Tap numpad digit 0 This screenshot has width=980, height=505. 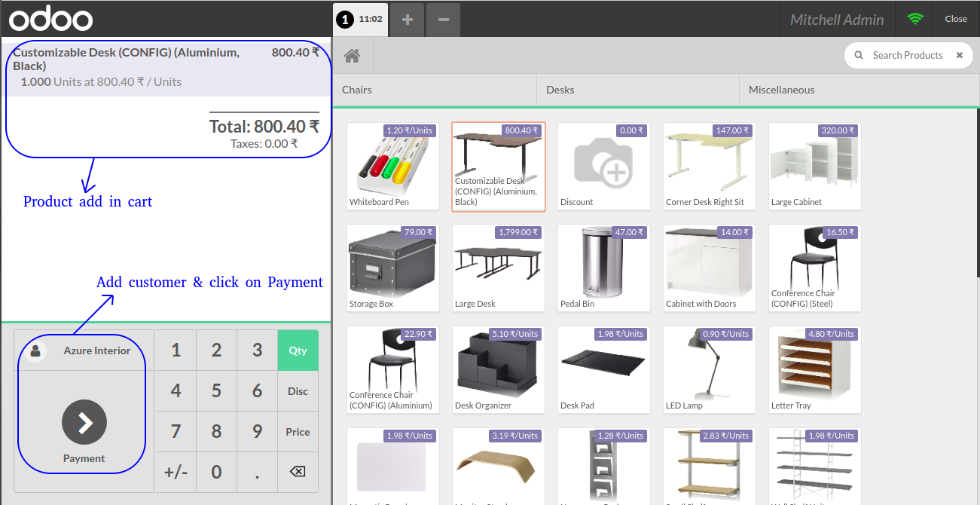pos(216,472)
